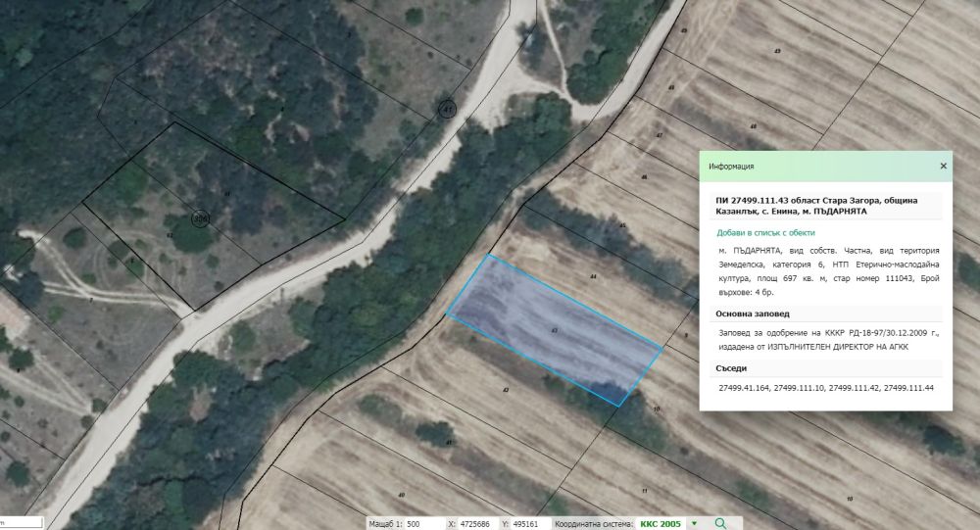Click the circled 41 marker on the road

pos(448,109)
